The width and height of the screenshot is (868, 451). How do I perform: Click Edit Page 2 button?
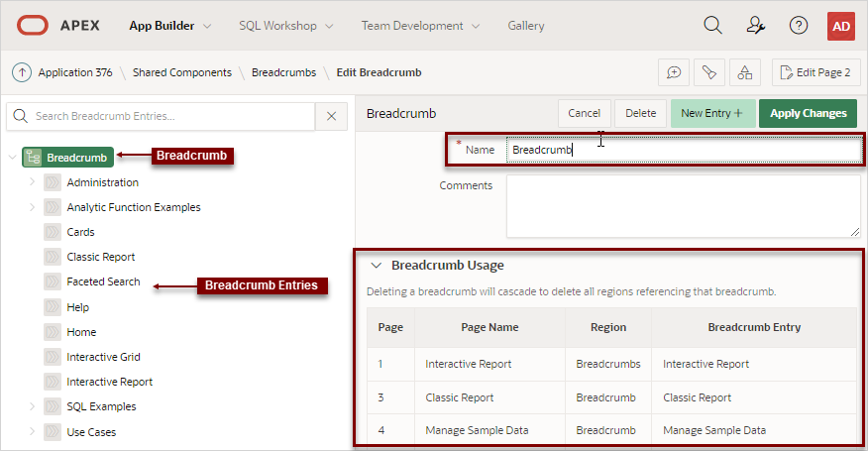click(x=815, y=72)
